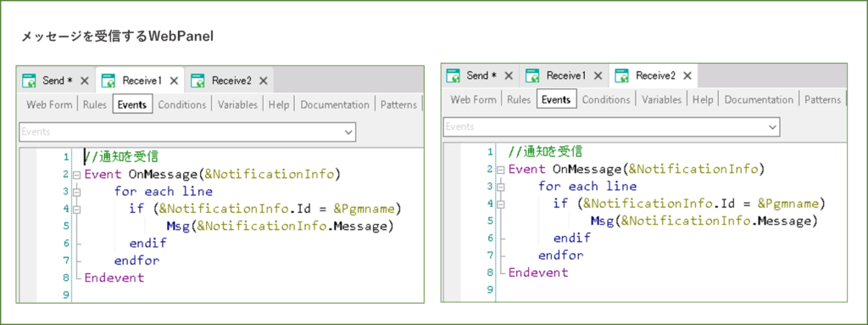Screen dimensions: 868x325
Task: Open Help section in left window
Action: click(x=279, y=105)
